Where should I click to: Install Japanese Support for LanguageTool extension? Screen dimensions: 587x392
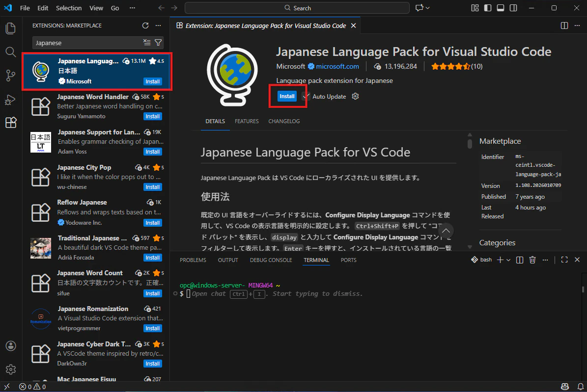pos(153,152)
